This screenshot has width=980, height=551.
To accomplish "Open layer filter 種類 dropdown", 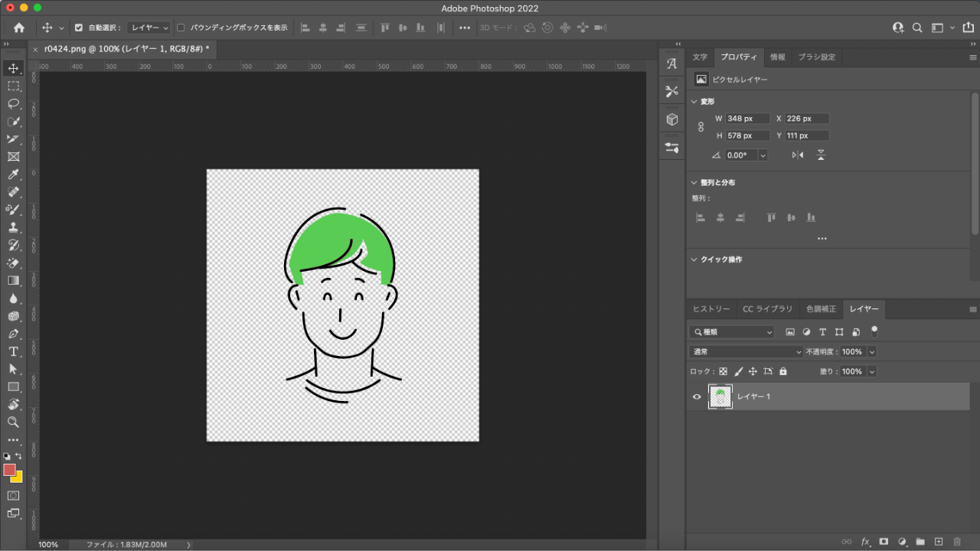I will 732,332.
